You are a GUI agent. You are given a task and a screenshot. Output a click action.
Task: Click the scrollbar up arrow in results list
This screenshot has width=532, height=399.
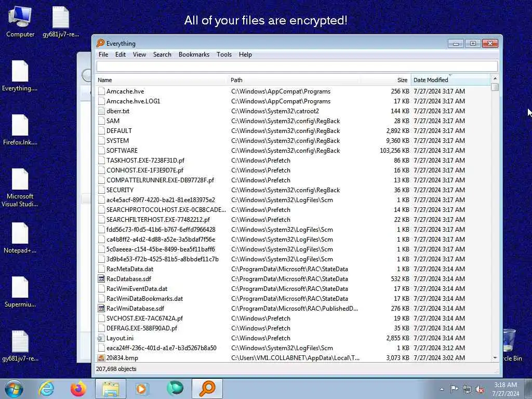tap(495, 79)
